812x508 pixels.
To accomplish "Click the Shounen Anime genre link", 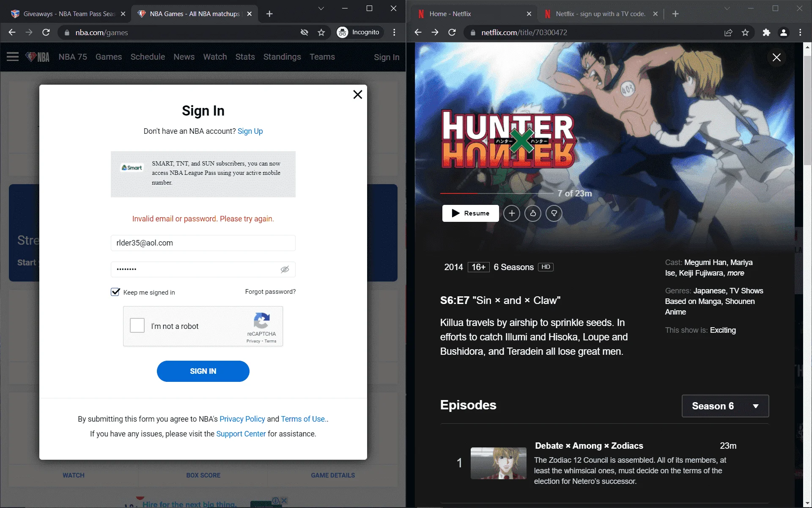I will [x=710, y=306].
